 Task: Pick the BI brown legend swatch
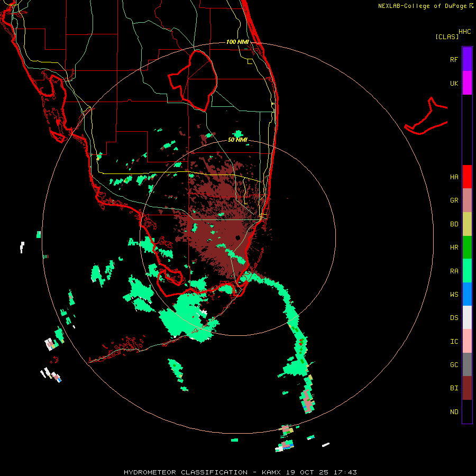(x=467, y=388)
